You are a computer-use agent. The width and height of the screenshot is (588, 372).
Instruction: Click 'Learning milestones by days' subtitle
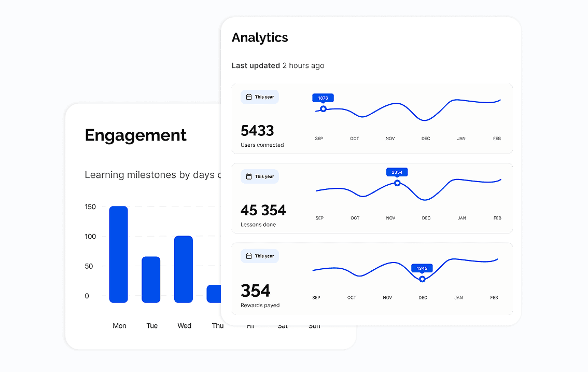point(153,175)
